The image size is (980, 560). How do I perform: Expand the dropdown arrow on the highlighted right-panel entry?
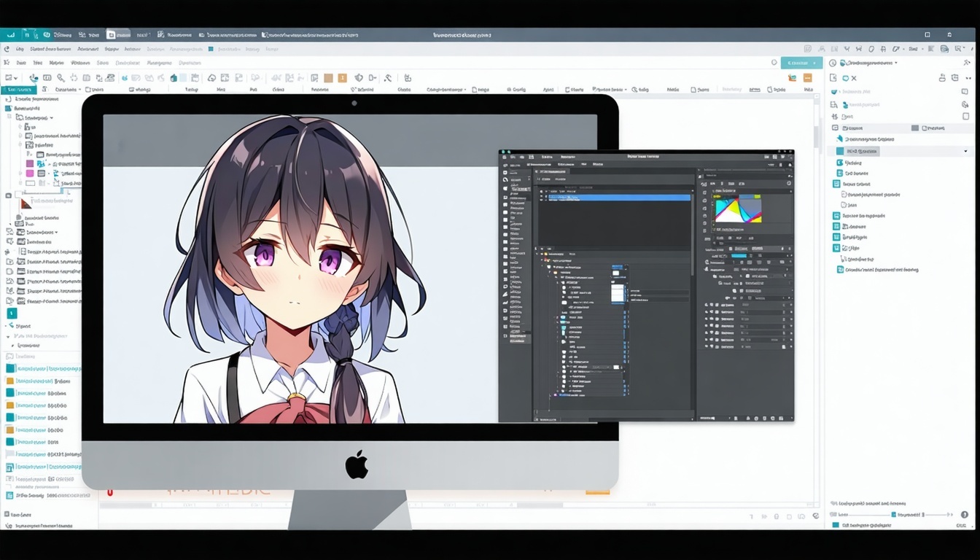pos(965,151)
